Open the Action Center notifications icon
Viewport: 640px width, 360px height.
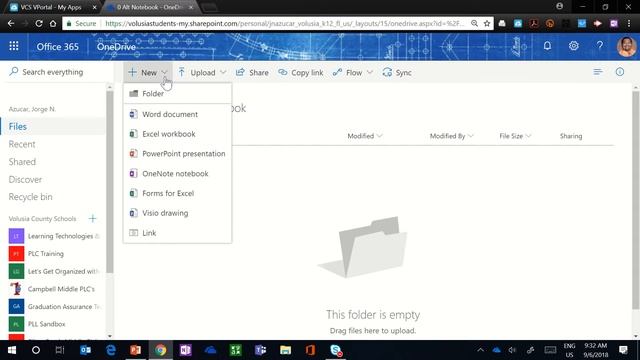[623, 350]
